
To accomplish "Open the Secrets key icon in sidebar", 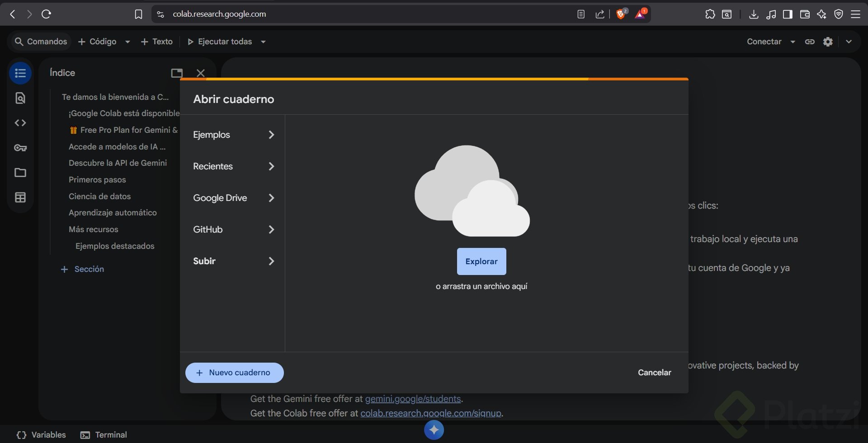I will (20, 148).
